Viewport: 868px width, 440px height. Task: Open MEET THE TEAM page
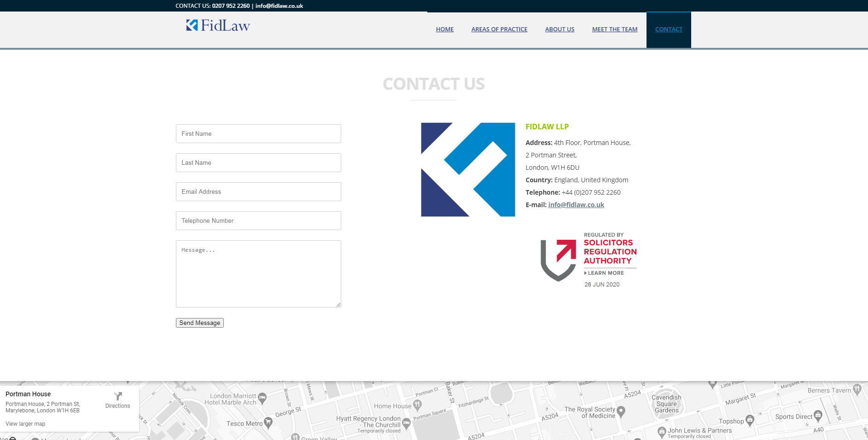click(x=615, y=29)
